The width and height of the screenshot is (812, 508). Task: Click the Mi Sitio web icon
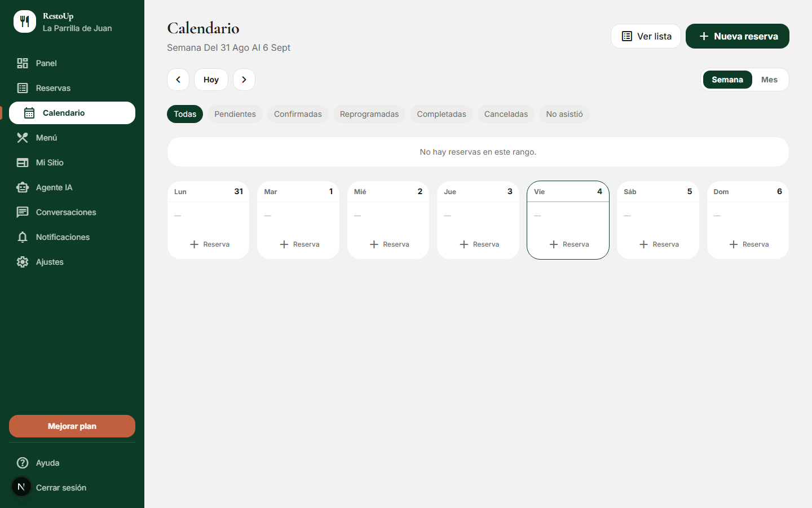coord(23,163)
